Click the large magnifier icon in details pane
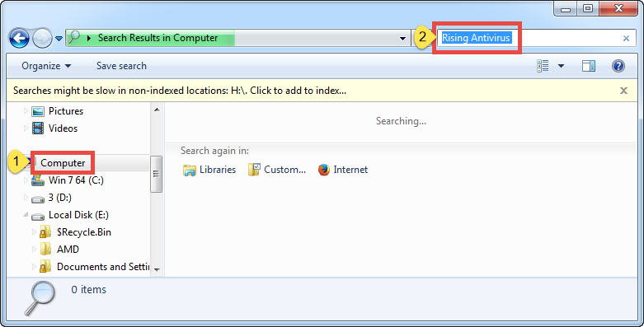 pyautogui.click(x=40, y=298)
